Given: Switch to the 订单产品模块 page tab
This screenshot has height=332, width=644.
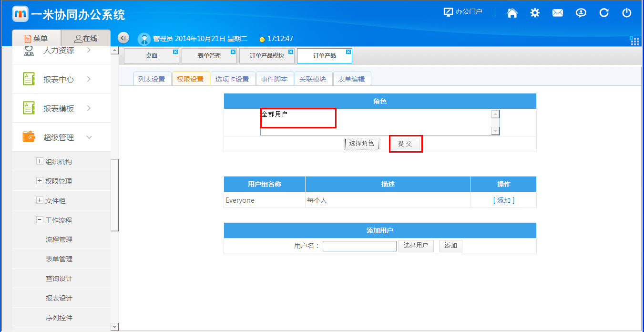Looking at the screenshot, I should coord(267,56).
